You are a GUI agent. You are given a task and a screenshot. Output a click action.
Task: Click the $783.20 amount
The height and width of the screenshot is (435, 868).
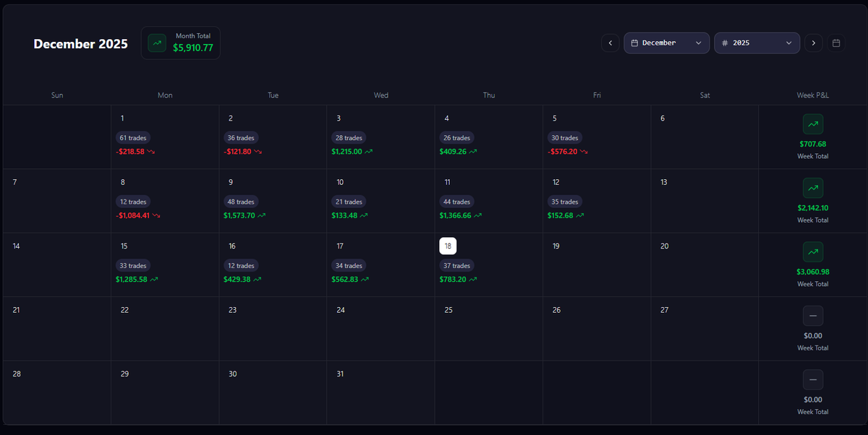tap(453, 279)
